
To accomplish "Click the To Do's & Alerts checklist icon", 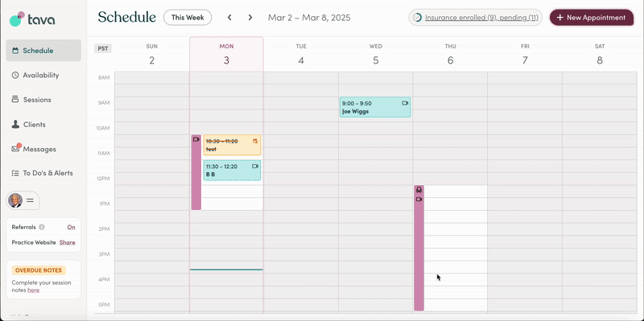I will tap(15, 173).
